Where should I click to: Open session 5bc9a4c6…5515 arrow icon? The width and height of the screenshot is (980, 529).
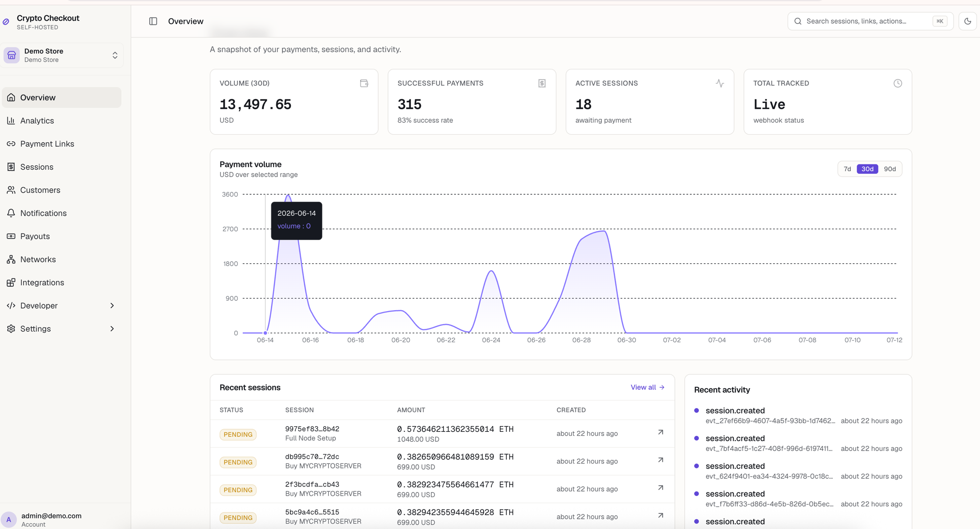(x=661, y=515)
